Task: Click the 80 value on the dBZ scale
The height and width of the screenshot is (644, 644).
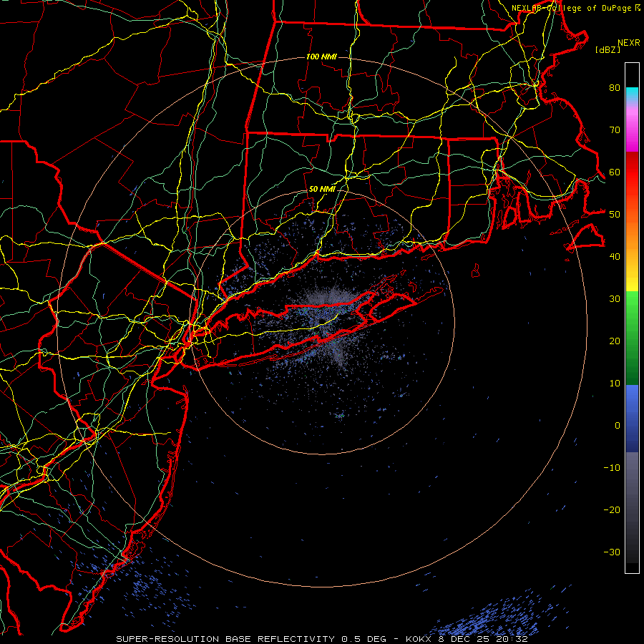Action: tap(615, 88)
